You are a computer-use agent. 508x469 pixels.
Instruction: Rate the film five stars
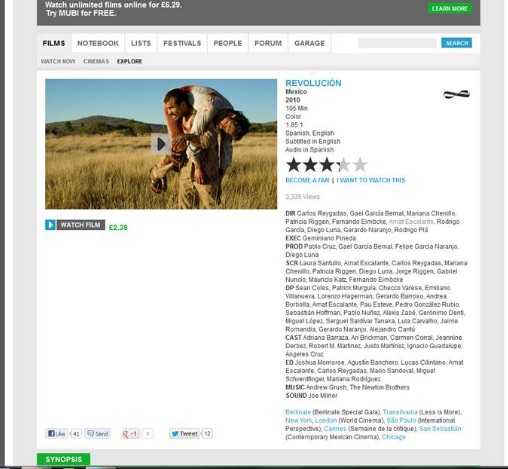point(360,165)
